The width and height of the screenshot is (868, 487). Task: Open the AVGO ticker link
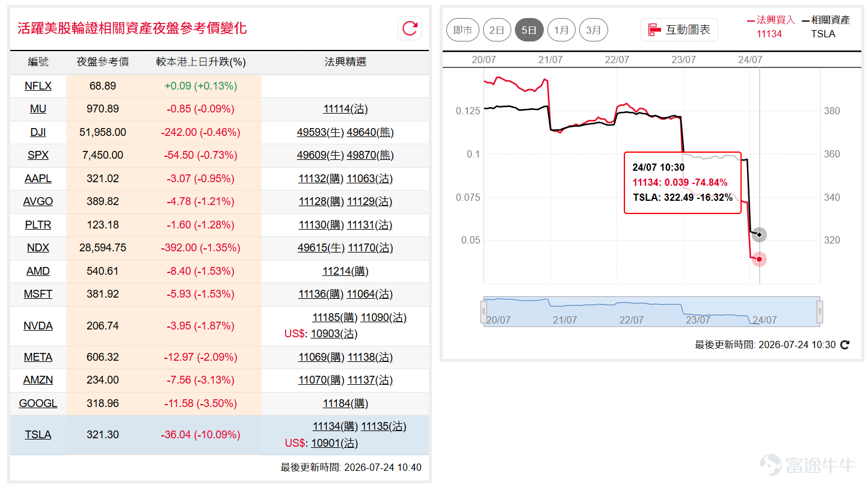click(x=38, y=201)
